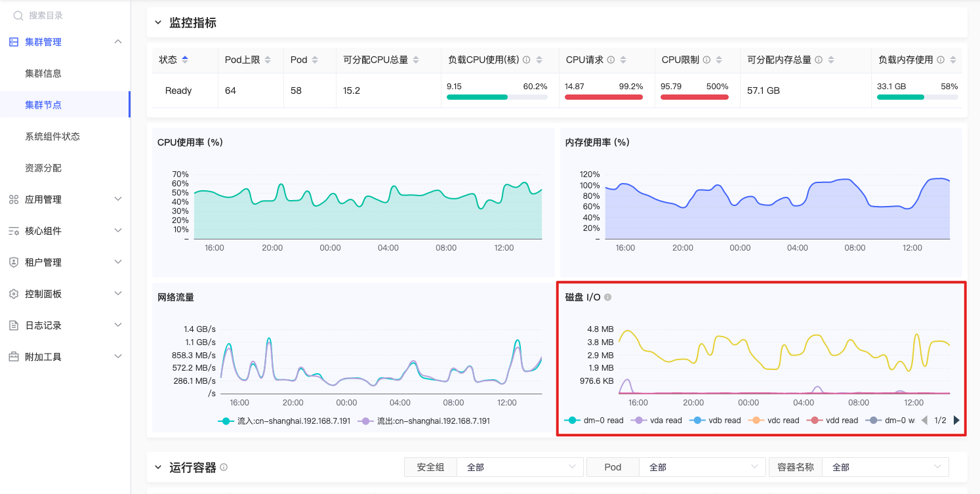Click the 负载CPU使用 60.2% progress bar

click(x=497, y=97)
